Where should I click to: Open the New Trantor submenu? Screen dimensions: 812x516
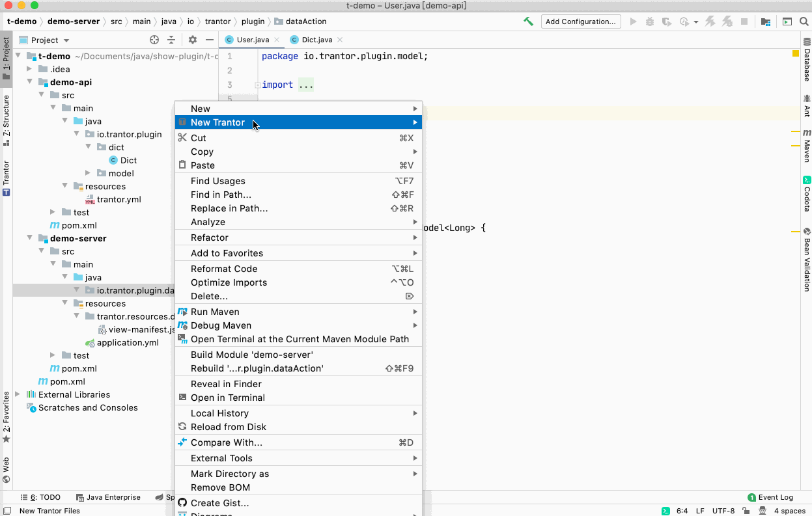tap(299, 122)
